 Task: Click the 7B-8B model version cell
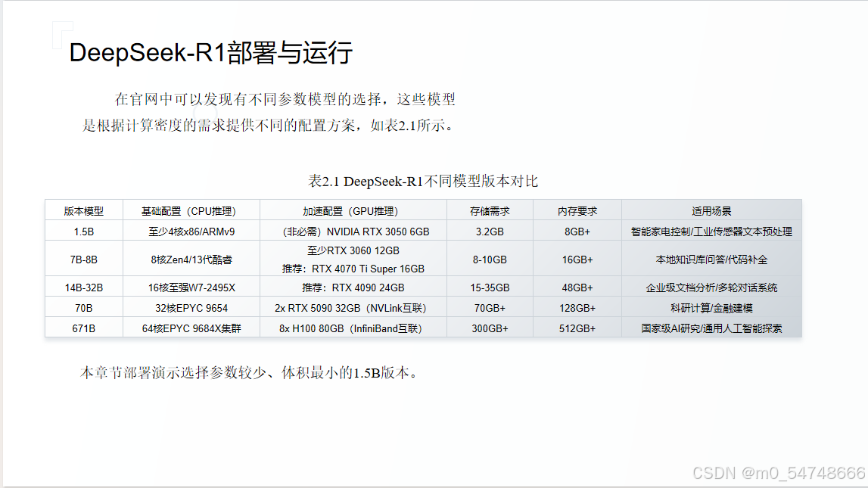click(x=83, y=260)
